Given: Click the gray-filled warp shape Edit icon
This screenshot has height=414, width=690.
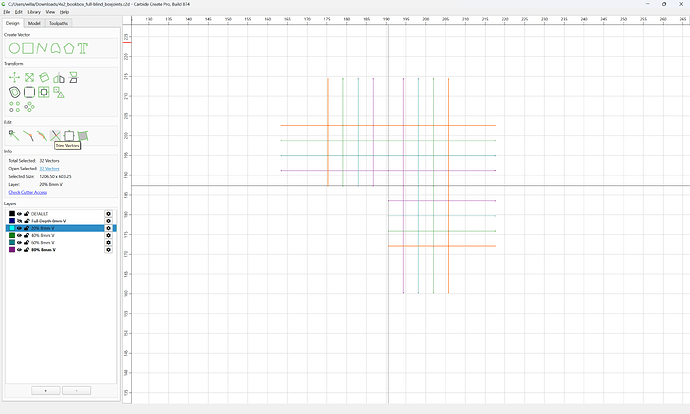Looking at the screenshot, I should tap(83, 136).
